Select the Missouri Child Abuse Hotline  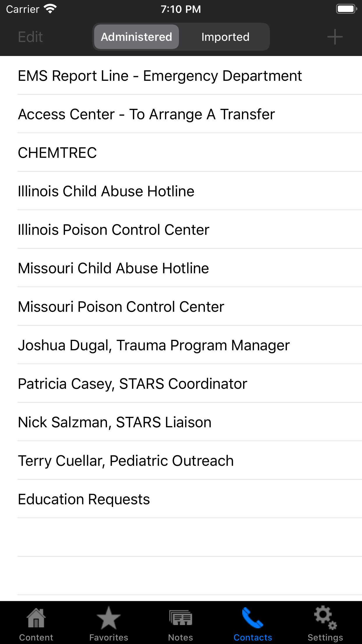coord(181,268)
